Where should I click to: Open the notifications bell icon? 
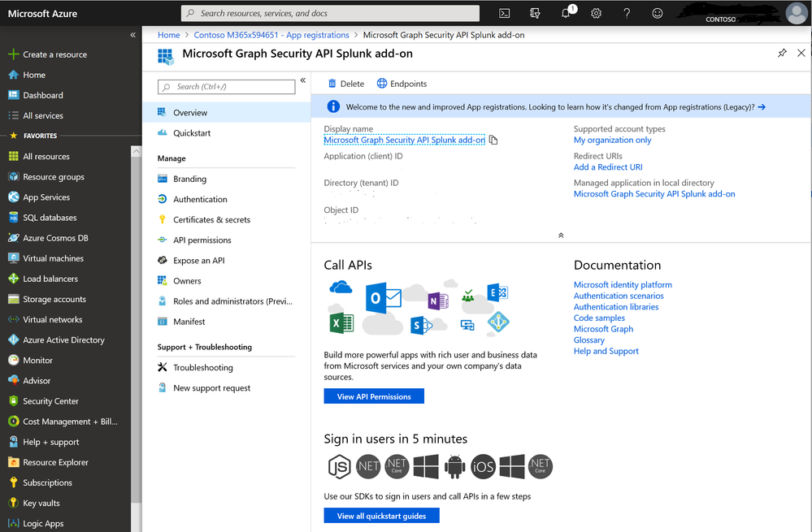(567, 12)
